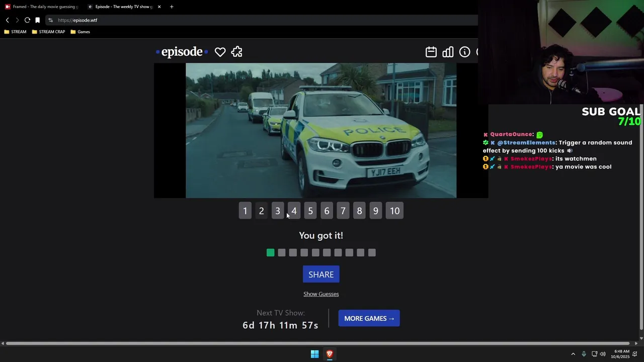
Task: Open Brave browser from the taskbar
Action: (330, 354)
